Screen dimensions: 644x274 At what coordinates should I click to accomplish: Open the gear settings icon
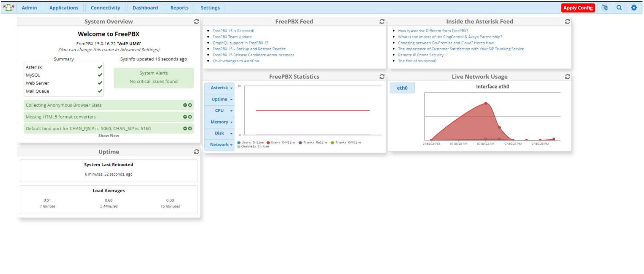[634, 8]
